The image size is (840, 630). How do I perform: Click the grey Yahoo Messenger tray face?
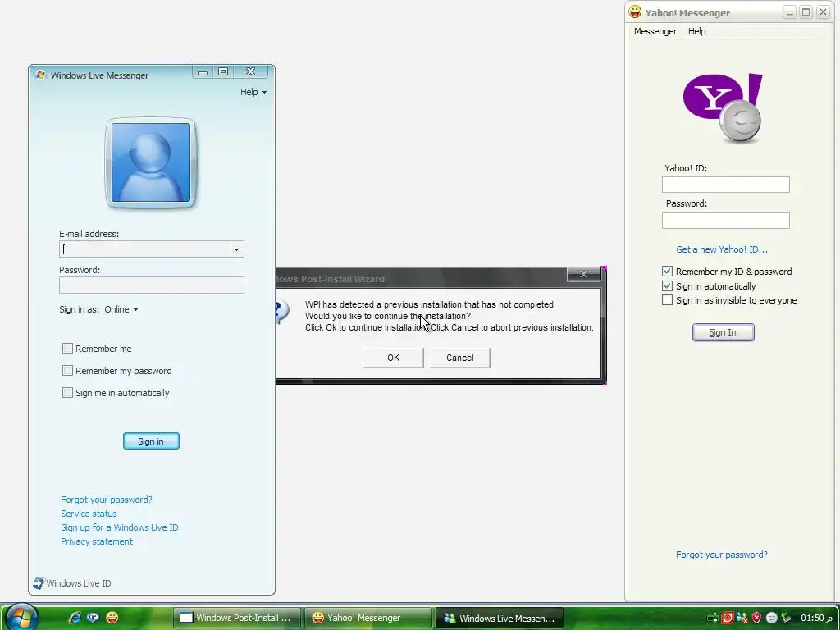(771, 618)
